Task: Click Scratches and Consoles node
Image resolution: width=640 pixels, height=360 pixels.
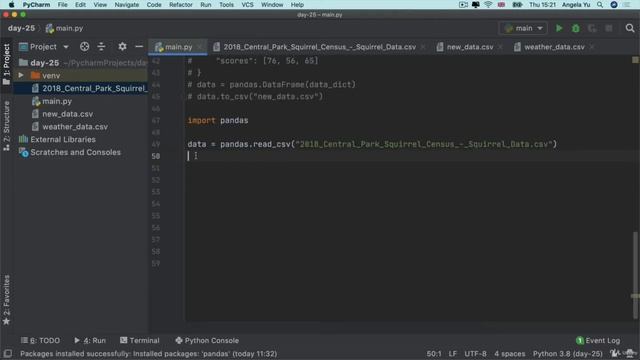Action: [x=70, y=152]
